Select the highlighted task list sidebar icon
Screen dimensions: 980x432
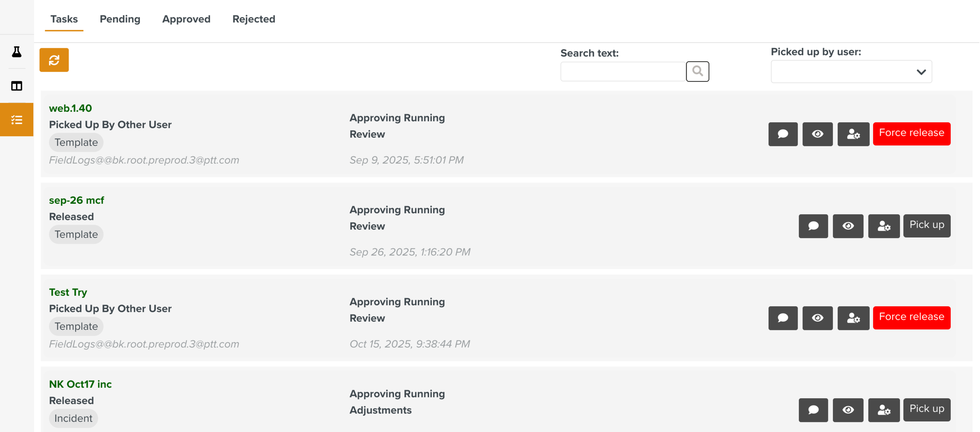16,120
